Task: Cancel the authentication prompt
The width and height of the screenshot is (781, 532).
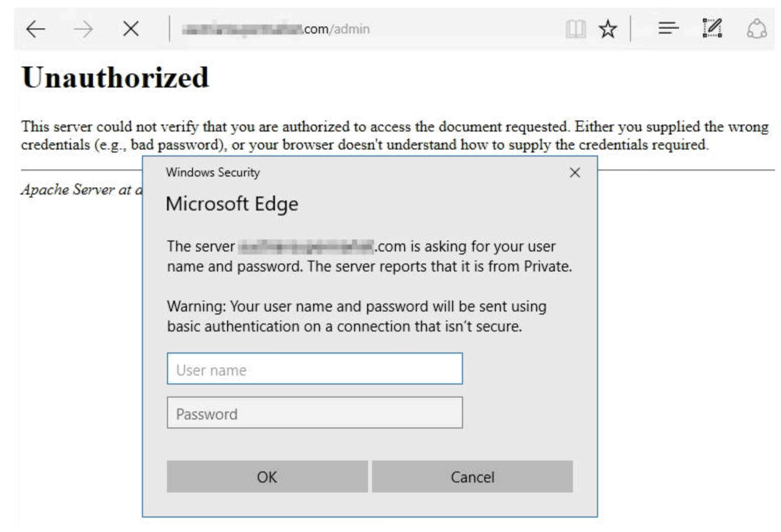Action: pyautogui.click(x=472, y=477)
